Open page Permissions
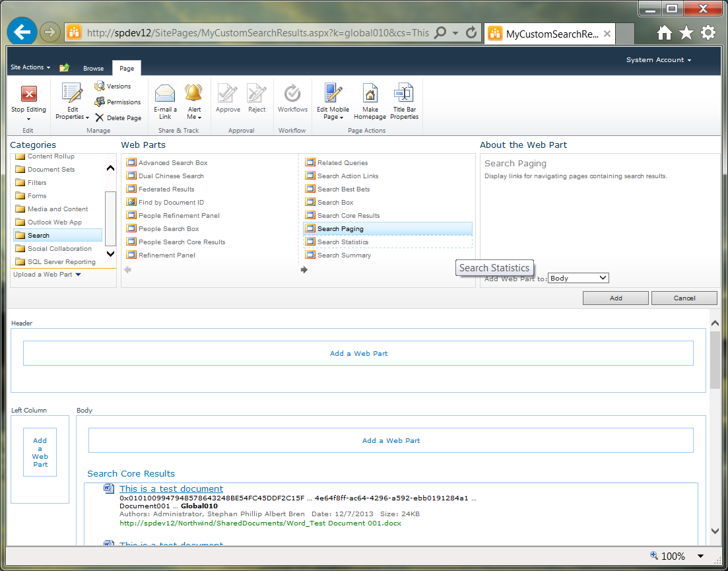The image size is (728, 571). 117,102
